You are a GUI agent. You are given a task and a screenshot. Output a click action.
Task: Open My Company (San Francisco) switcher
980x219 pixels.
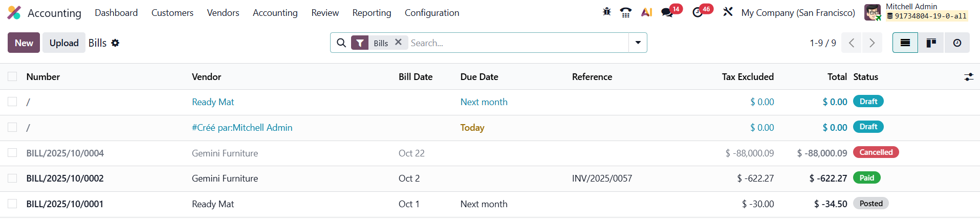pos(798,13)
